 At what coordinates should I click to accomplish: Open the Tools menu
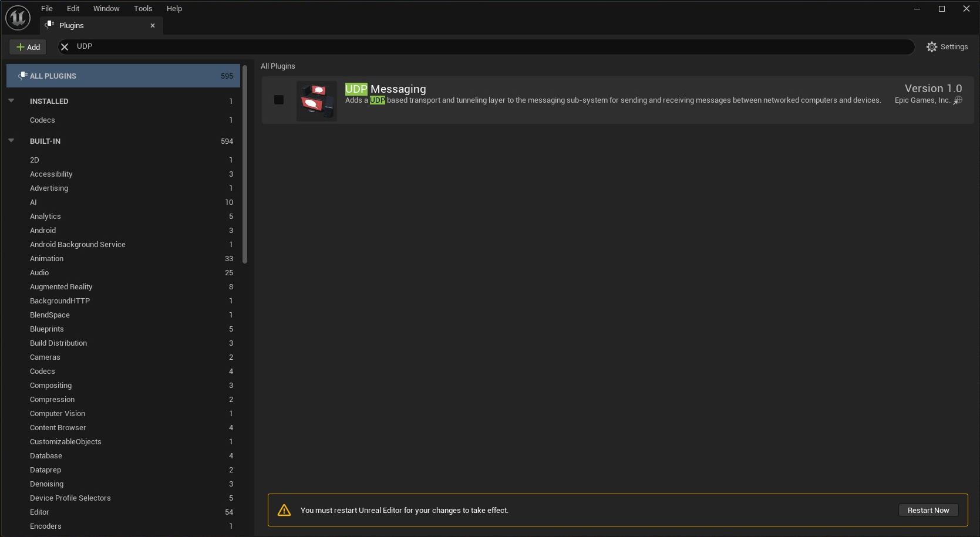pos(143,8)
